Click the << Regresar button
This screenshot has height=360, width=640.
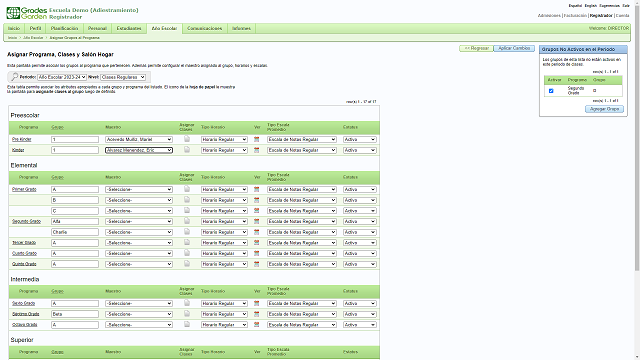476,48
